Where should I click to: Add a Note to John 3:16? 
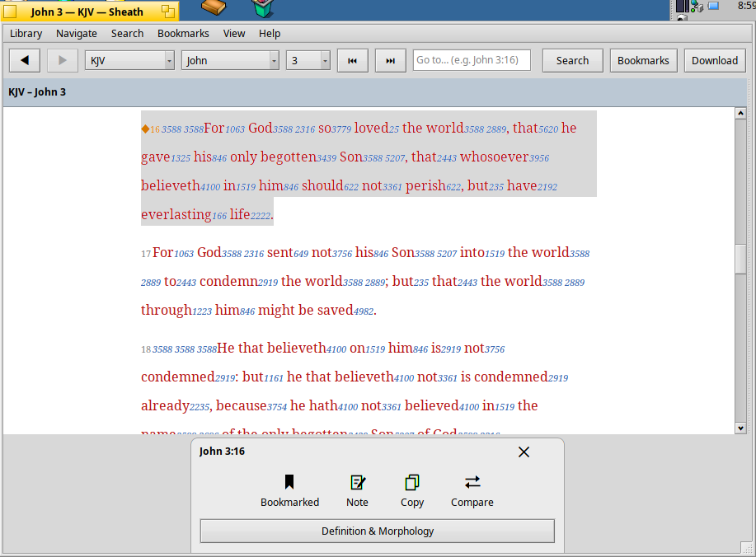pyautogui.click(x=357, y=491)
